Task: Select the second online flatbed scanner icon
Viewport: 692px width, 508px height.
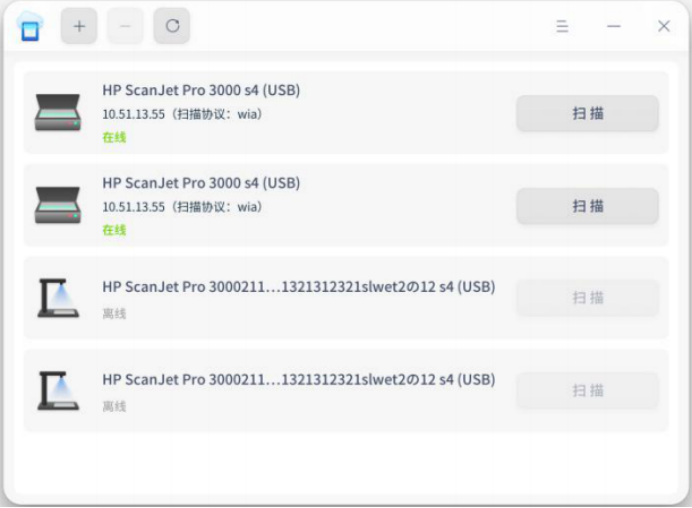Action: point(58,205)
